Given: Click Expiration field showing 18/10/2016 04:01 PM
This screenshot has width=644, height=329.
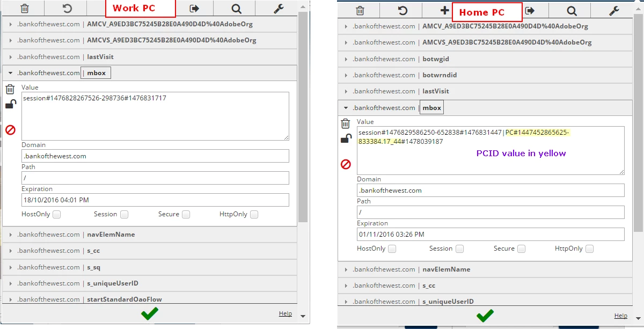Looking at the screenshot, I should click(155, 200).
